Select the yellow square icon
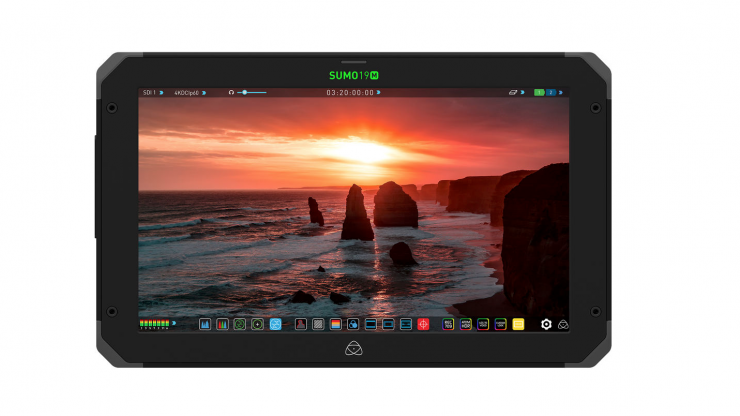This screenshot has height=416, width=740. [518, 324]
